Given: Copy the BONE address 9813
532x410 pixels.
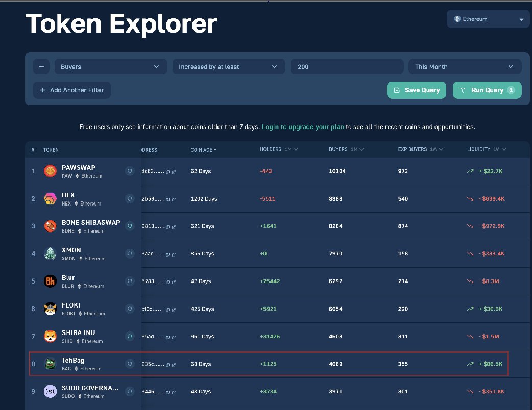Looking at the screenshot, I should (168, 227).
